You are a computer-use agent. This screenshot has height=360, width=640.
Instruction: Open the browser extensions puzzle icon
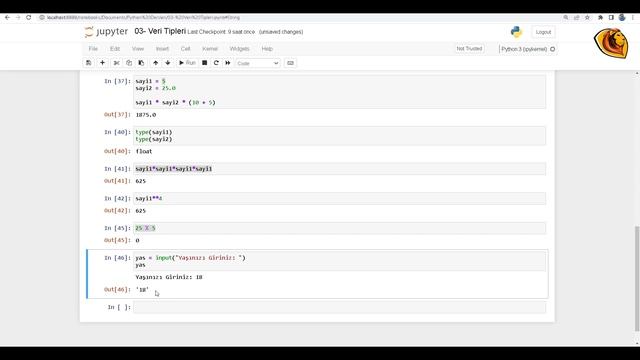600,18
